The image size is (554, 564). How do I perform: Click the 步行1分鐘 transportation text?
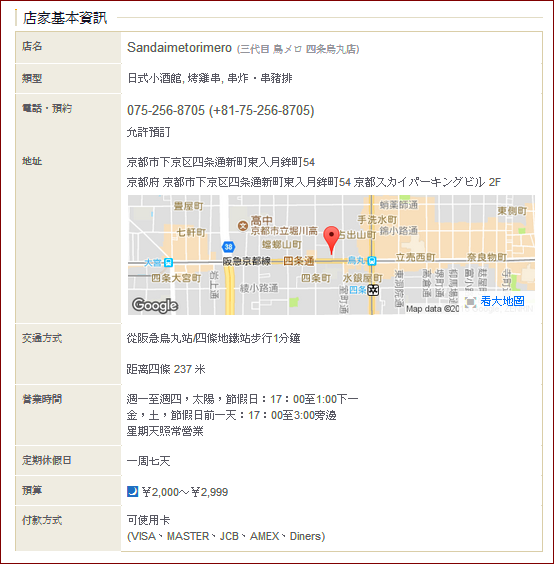[x=275, y=338]
